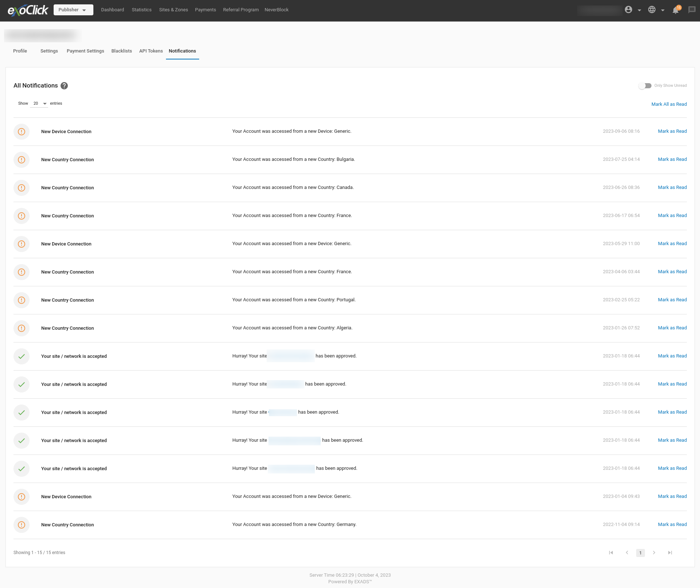Open the API Tokens tab
Viewport: 700px width, 588px height.
click(x=151, y=51)
